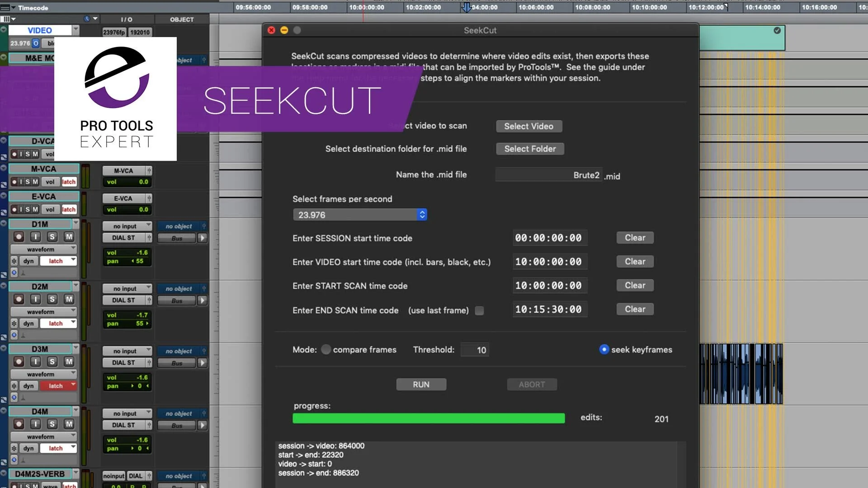Toggle the D3M track show/hide indicator
Viewport: 868px width, 488px height.
(4, 348)
